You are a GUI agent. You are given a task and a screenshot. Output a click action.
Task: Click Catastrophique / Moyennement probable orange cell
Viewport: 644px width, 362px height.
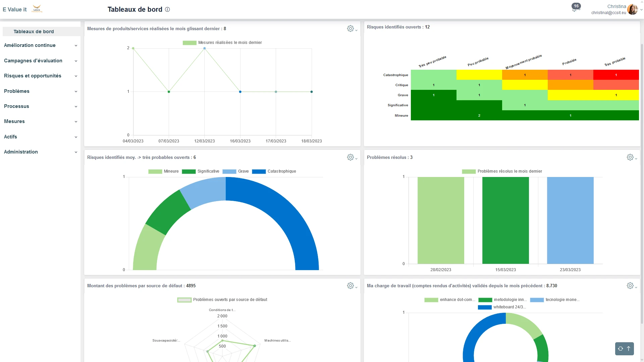click(525, 75)
